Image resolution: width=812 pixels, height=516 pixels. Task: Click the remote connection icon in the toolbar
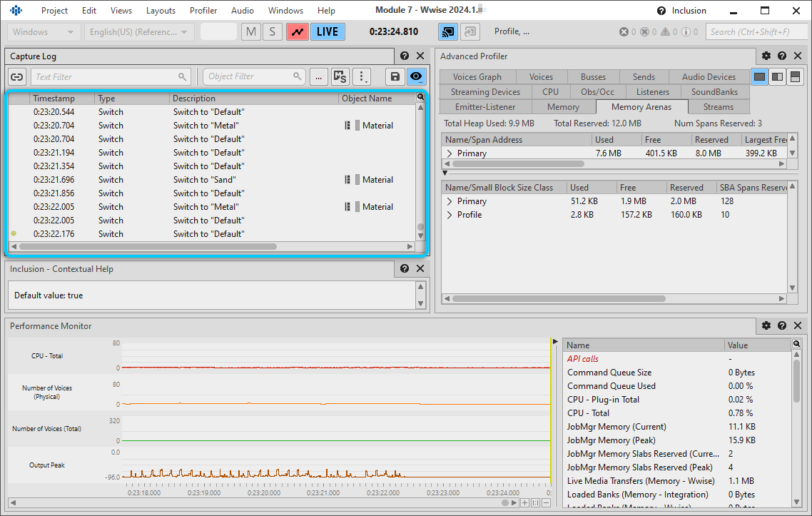click(447, 32)
